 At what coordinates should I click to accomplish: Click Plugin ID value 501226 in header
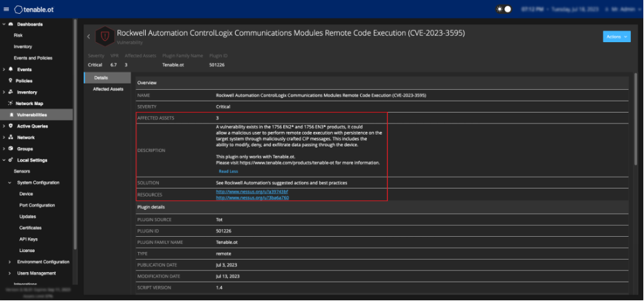coord(217,65)
